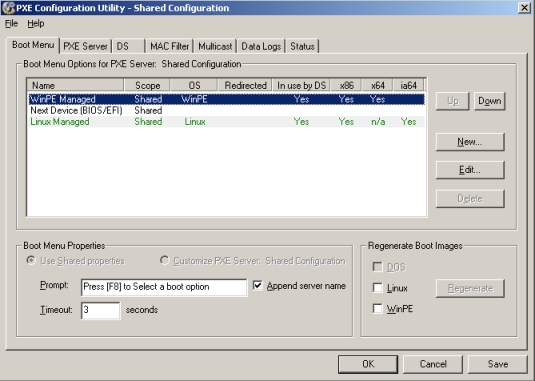Click the Cancel button
This screenshot has height=381, width=535.
click(433, 364)
